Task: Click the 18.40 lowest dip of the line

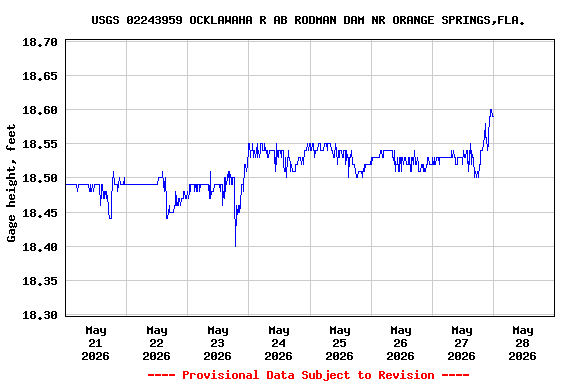Action: tap(235, 246)
